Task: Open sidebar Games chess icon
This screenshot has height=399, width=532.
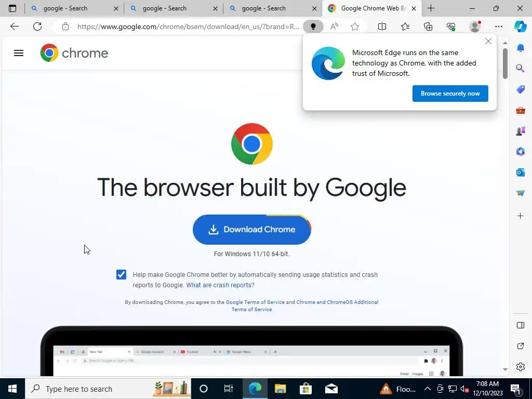Action: click(521, 130)
